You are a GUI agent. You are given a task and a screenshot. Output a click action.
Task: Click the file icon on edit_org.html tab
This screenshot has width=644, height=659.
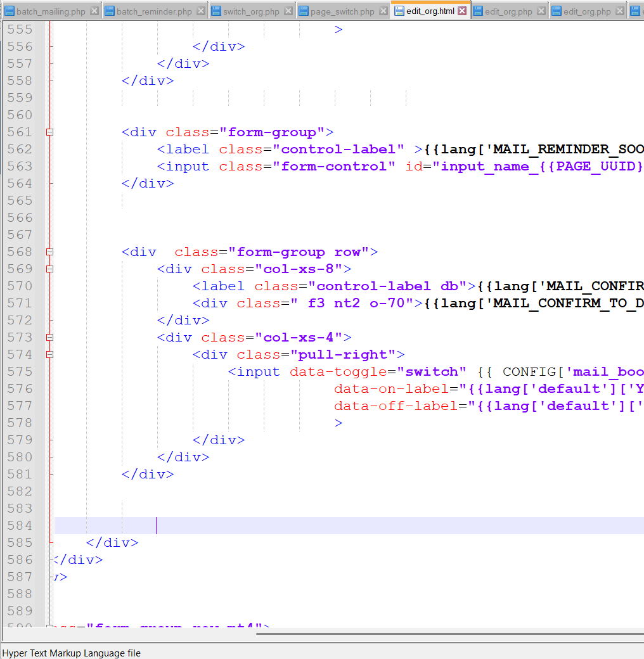(x=399, y=11)
